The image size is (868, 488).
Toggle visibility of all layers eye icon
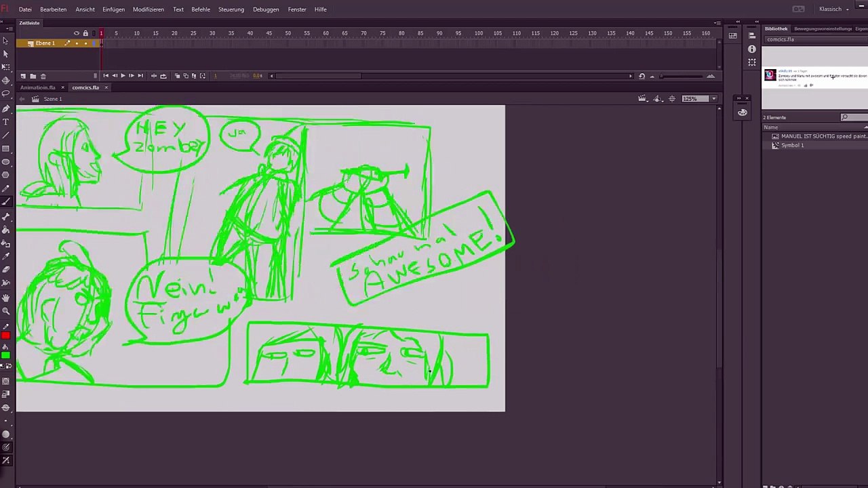(77, 33)
